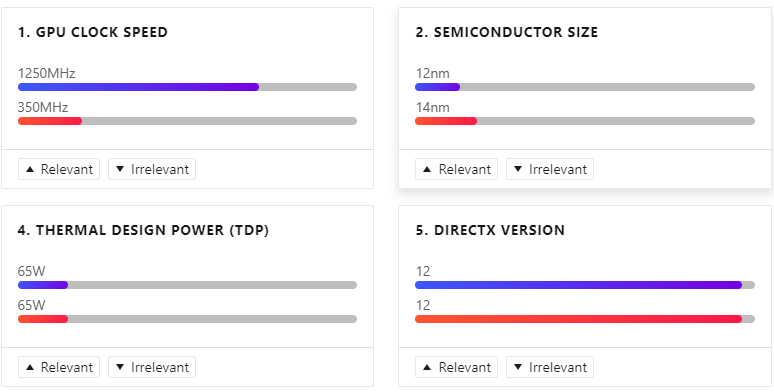Viewport: 774px width, 392px height.
Task: Mark Thermal Design Power as Relevant
Action: [x=59, y=367]
